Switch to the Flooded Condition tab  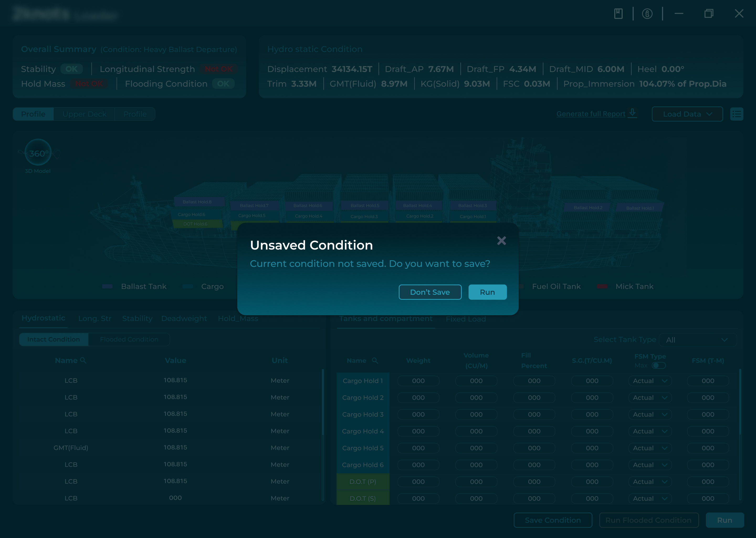pos(129,339)
